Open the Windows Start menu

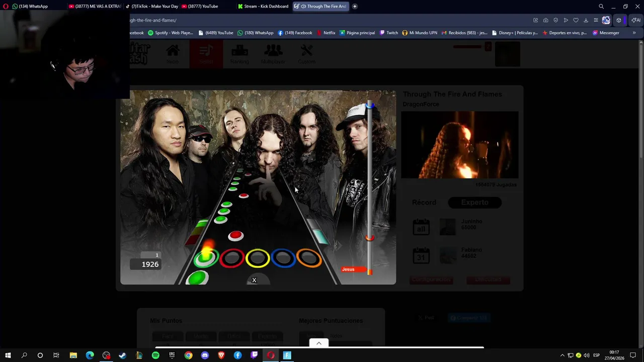(x=8, y=355)
